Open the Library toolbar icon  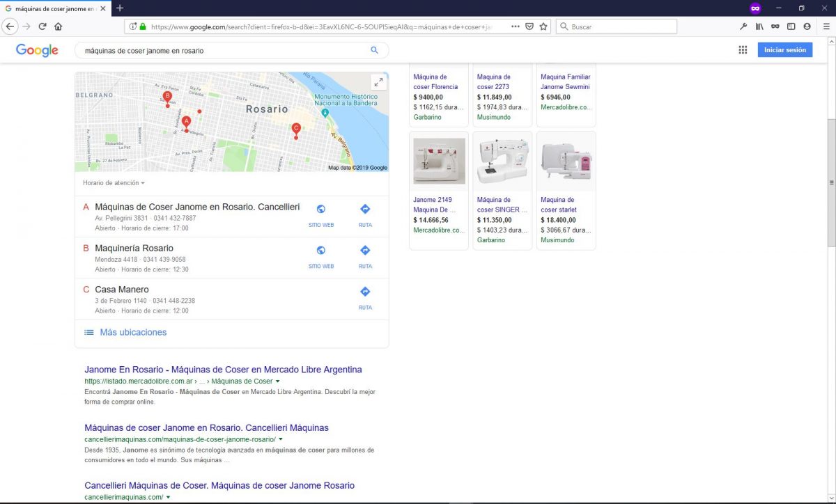pyautogui.click(x=759, y=26)
